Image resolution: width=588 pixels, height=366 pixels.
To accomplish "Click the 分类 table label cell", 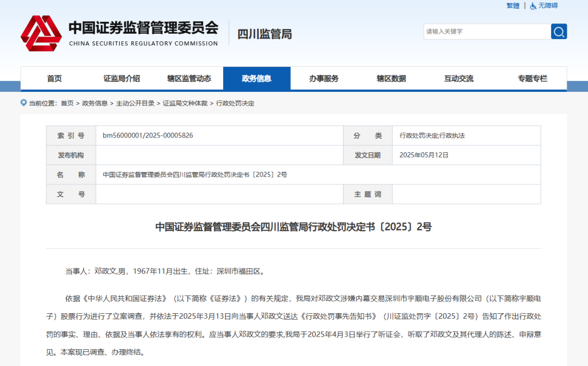I will tap(367, 135).
